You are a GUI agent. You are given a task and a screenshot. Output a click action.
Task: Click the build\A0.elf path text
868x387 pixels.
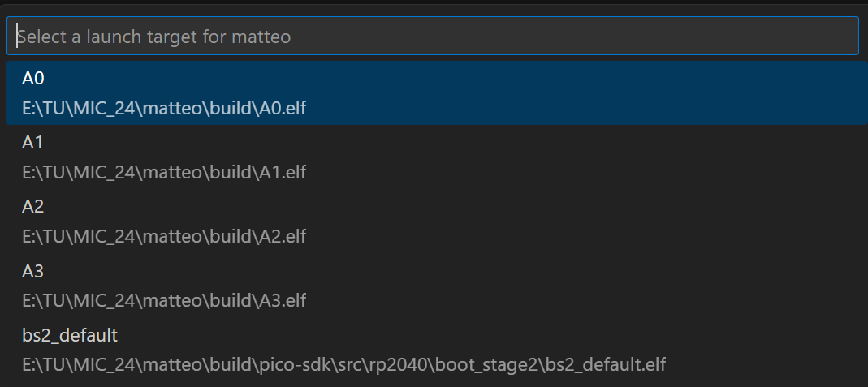164,108
